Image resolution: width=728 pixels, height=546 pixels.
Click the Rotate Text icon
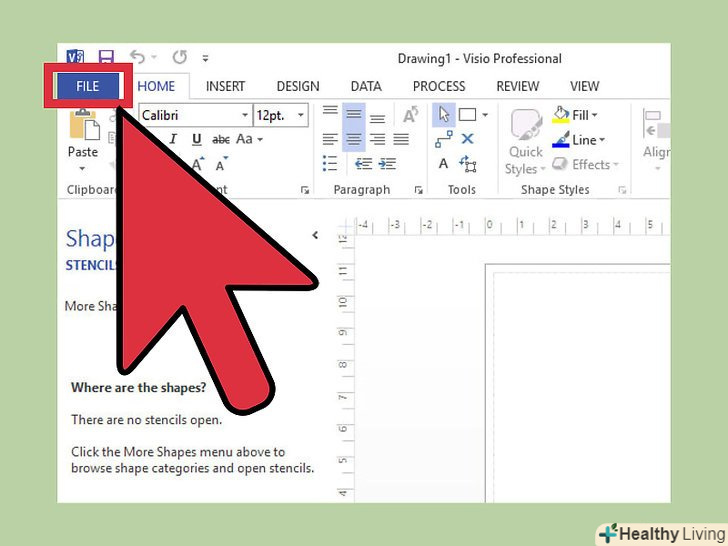[x=410, y=114]
